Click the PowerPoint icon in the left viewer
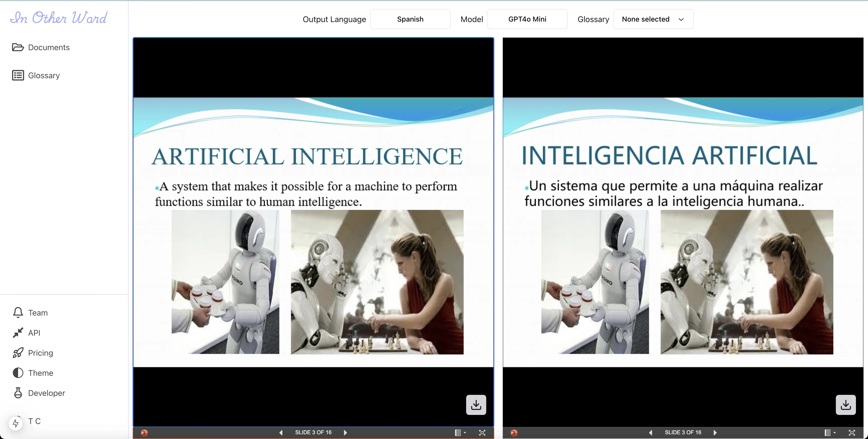Screen dimensions: 868x439 coord(144,433)
